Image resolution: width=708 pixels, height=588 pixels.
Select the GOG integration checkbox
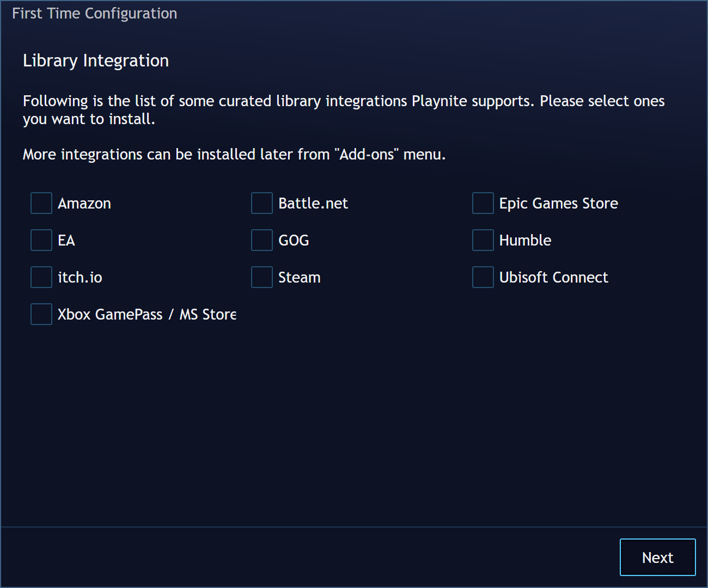(x=262, y=240)
